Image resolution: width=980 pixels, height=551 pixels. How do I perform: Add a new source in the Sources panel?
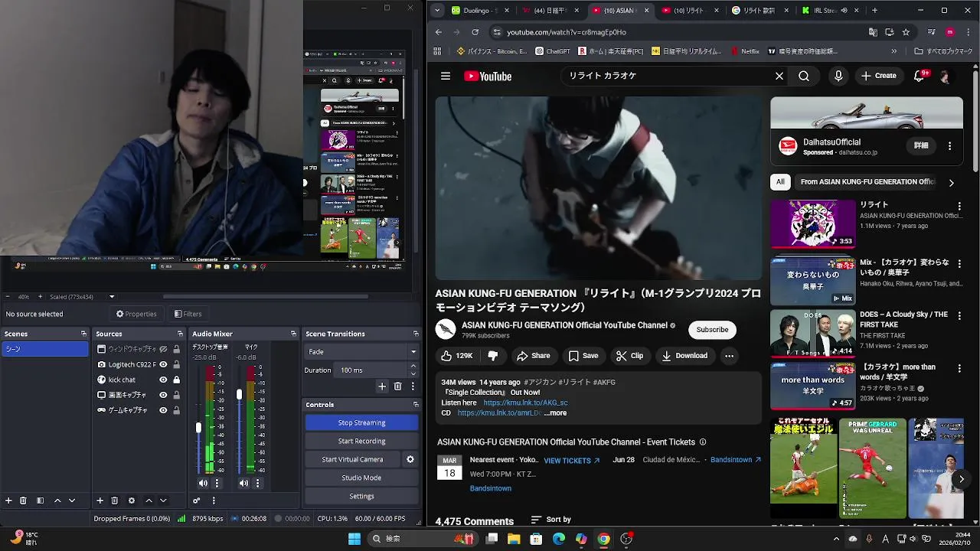[100, 500]
